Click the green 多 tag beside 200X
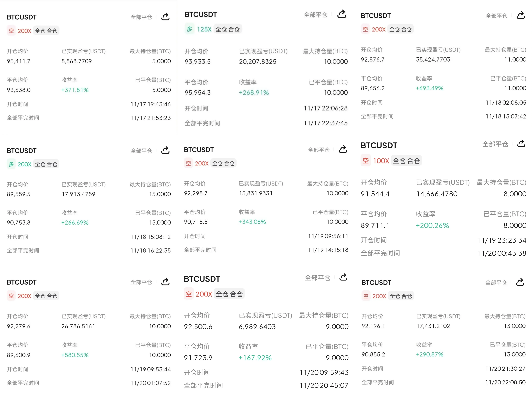 11,164
